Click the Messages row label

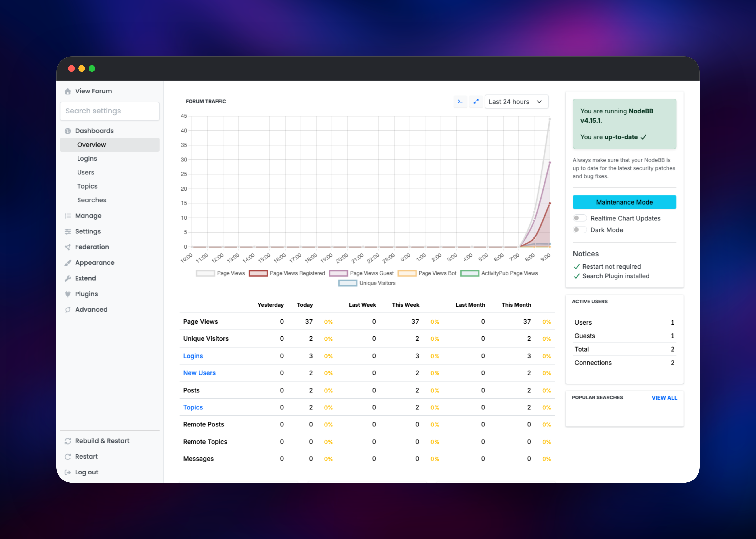(198, 459)
